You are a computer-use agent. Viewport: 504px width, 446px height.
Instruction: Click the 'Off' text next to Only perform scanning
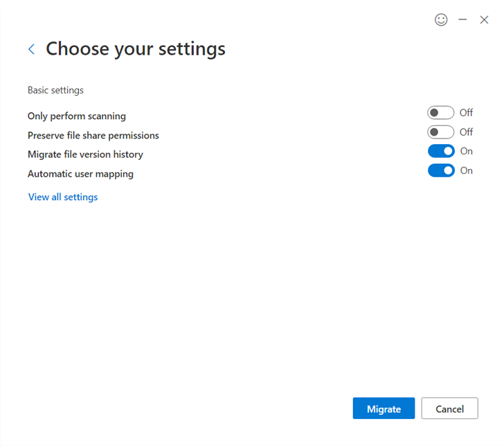tap(466, 113)
